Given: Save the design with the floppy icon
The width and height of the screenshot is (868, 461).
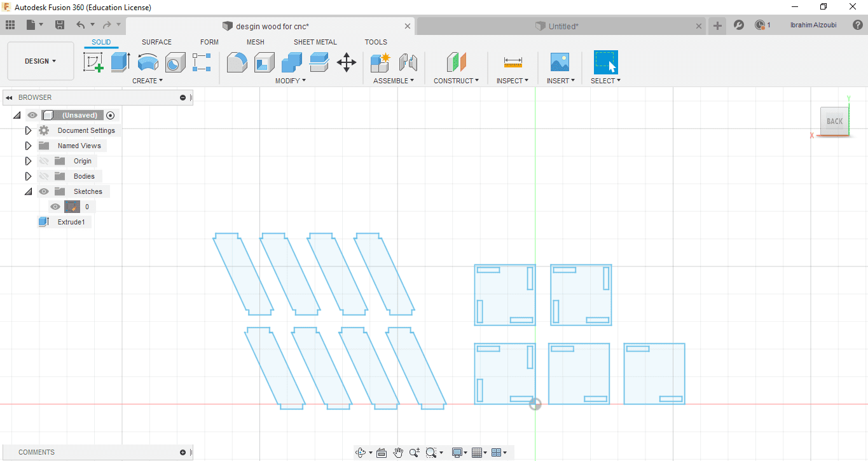Looking at the screenshot, I should (60, 25).
